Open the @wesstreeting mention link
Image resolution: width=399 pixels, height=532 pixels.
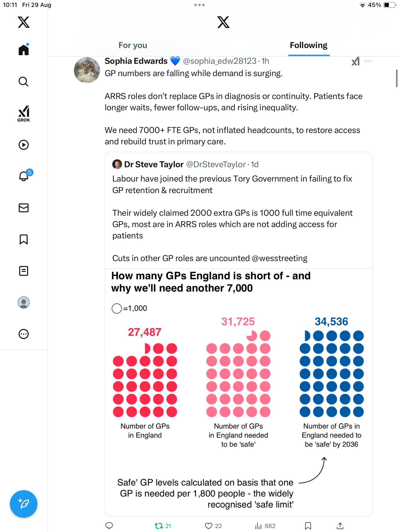coord(279,258)
